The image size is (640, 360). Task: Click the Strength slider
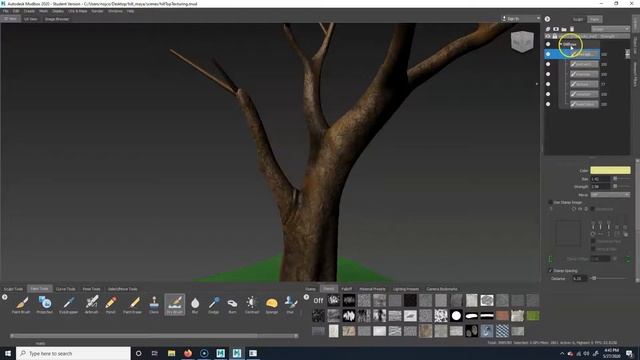pos(621,187)
